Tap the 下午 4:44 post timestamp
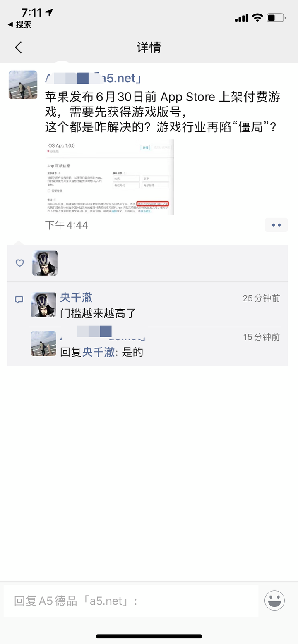 [x=66, y=225]
